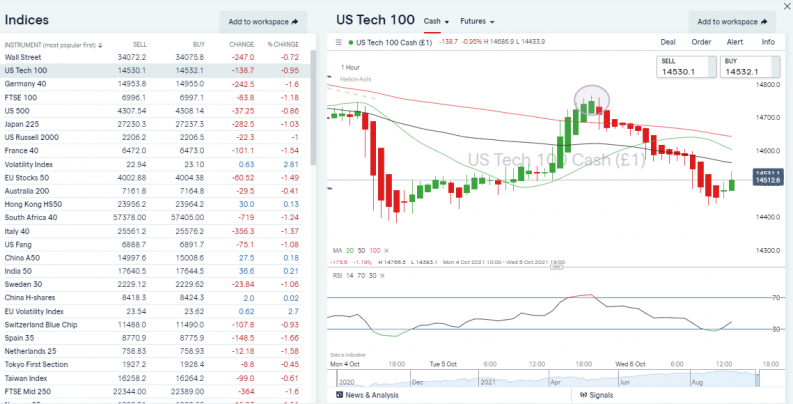793x404 pixels.
Task: Add Indices list to workspace
Action: click(x=263, y=22)
